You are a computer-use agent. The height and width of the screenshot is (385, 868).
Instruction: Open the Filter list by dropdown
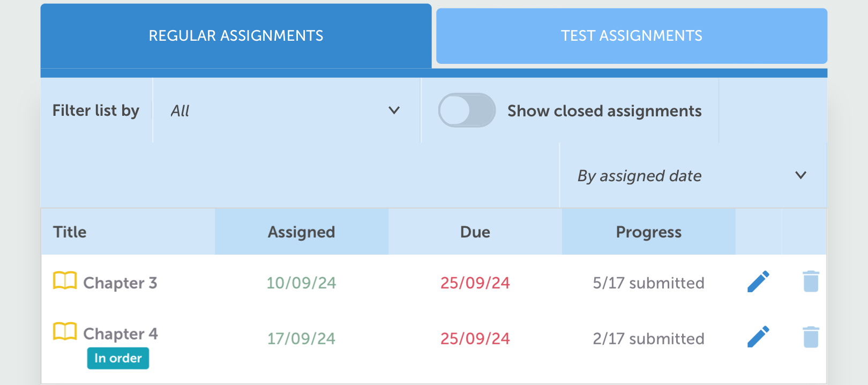(x=286, y=110)
